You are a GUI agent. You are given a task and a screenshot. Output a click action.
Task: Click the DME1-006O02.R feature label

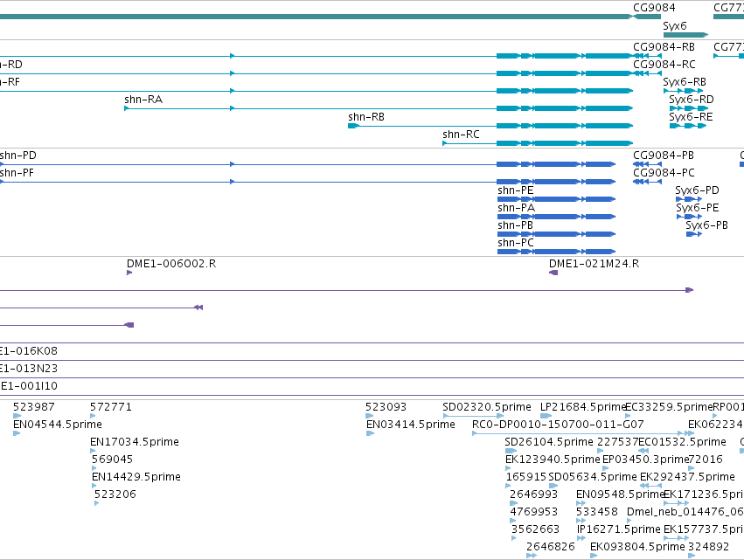(171, 264)
